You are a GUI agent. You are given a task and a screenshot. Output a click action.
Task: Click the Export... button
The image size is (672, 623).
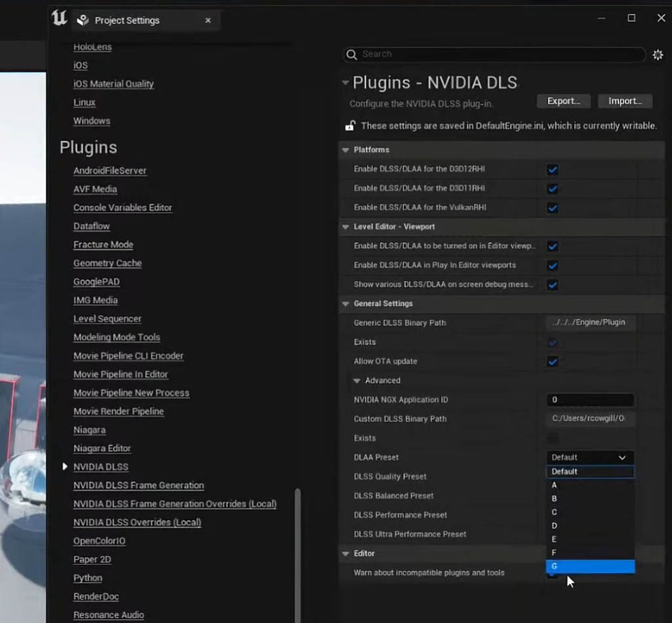point(563,101)
